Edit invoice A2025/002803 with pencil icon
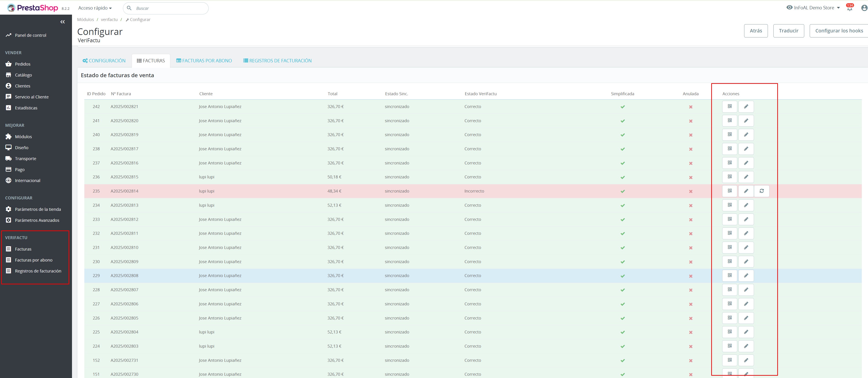Viewport: 868px width, 378px height. (746, 346)
